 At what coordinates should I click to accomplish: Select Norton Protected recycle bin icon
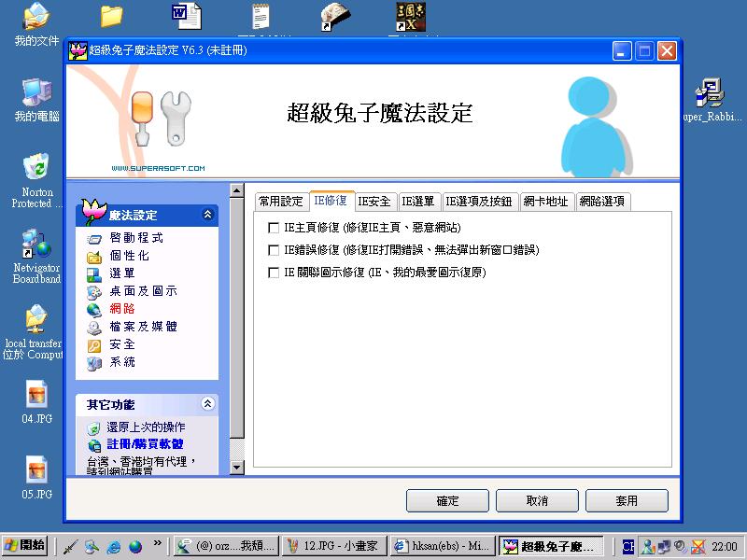tap(36, 180)
